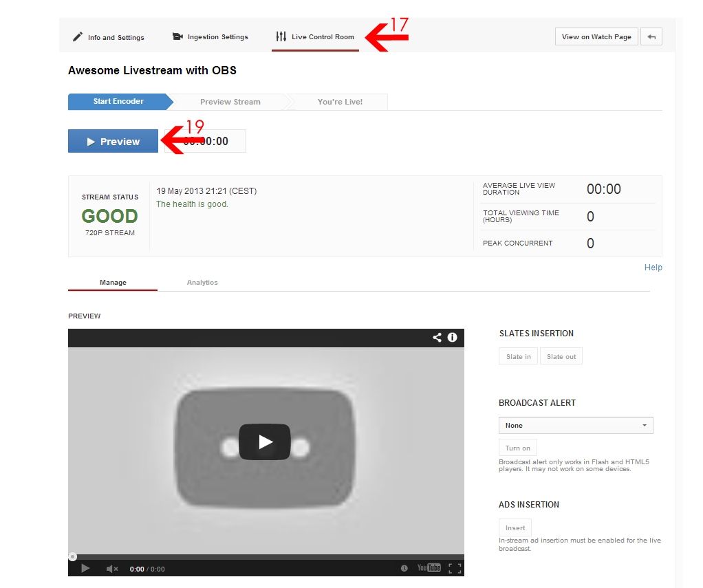Open the Ingestion Settings tab
Image resolution: width=703 pixels, height=588 pixels.
[210, 36]
